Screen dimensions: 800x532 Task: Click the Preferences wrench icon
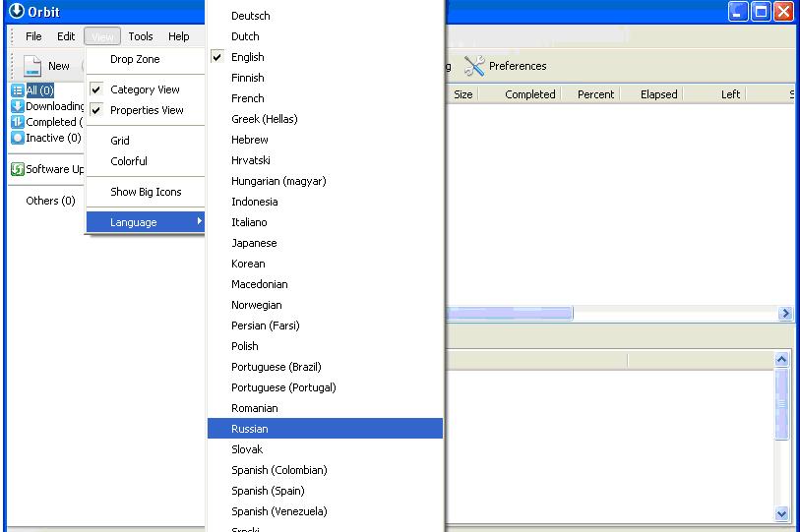pyautogui.click(x=474, y=66)
